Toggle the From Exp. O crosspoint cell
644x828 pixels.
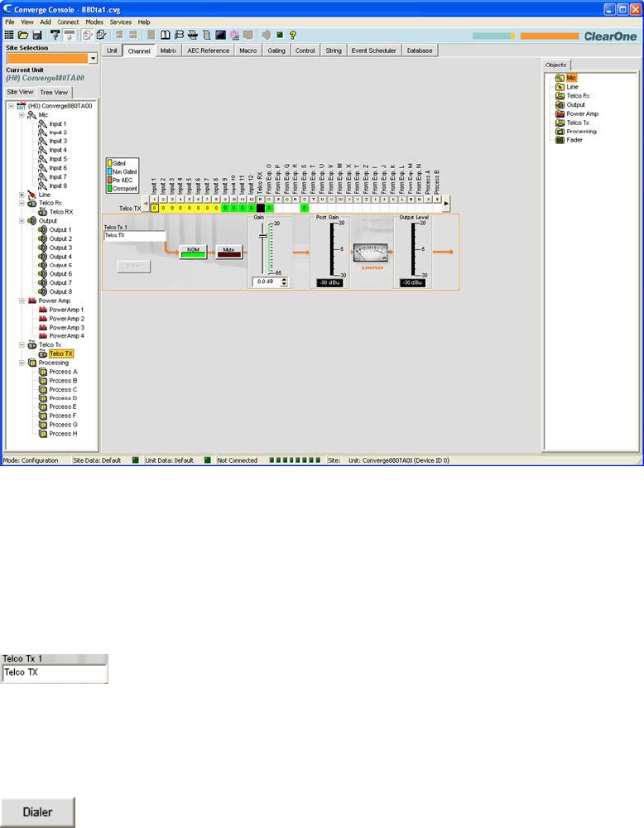[x=269, y=208]
